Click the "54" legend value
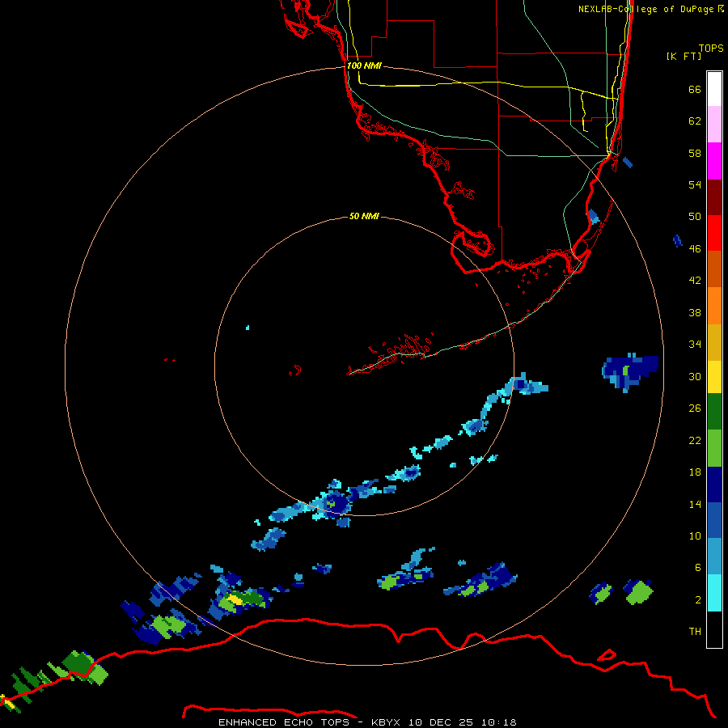The image size is (728, 728). click(695, 184)
